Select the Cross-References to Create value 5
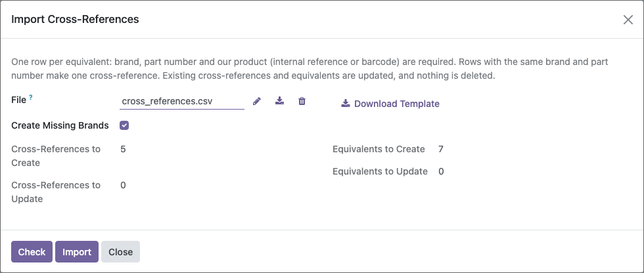Image resolution: width=644 pixels, height=273 pixels. tap(124, 149)
